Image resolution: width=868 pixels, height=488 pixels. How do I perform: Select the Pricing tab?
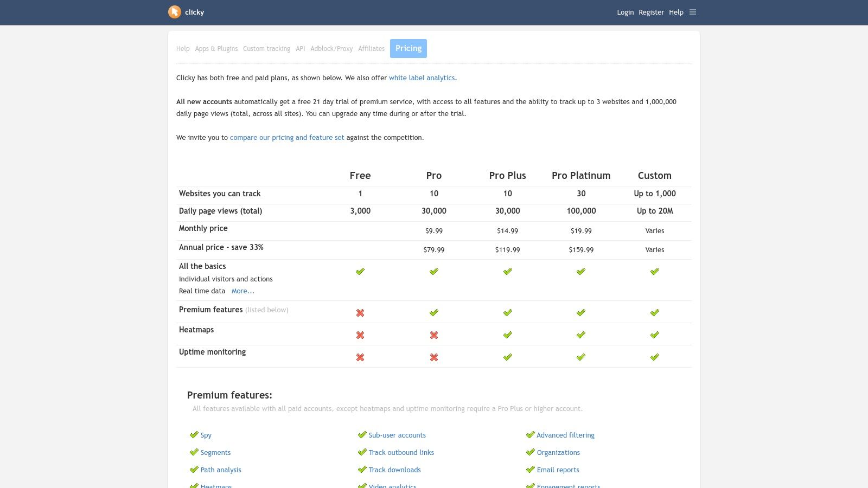[x=409, y=48]
